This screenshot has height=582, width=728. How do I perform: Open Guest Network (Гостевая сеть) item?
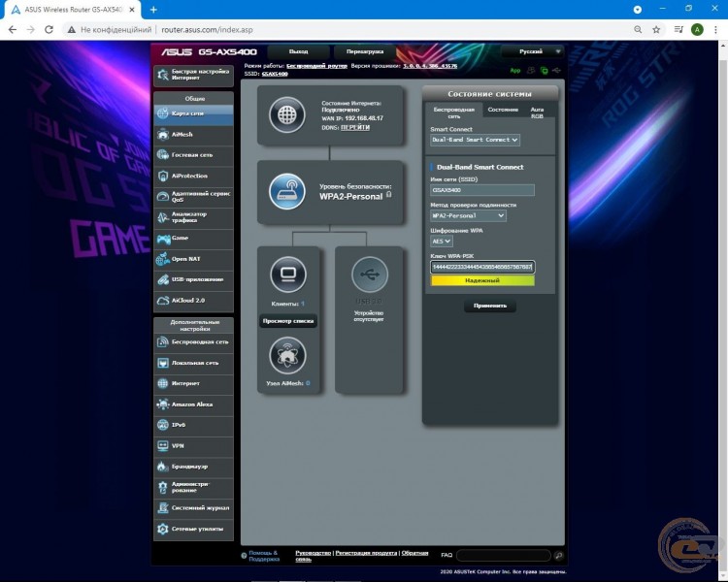pyautogui.click(x=193, y=155)
